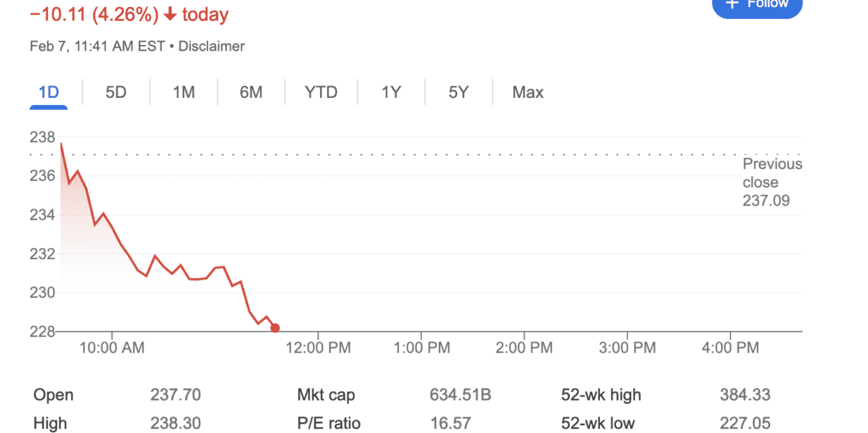Click the 12:00 PM axis label
Viewport: 868px width, 433px height.
[318, 348]
